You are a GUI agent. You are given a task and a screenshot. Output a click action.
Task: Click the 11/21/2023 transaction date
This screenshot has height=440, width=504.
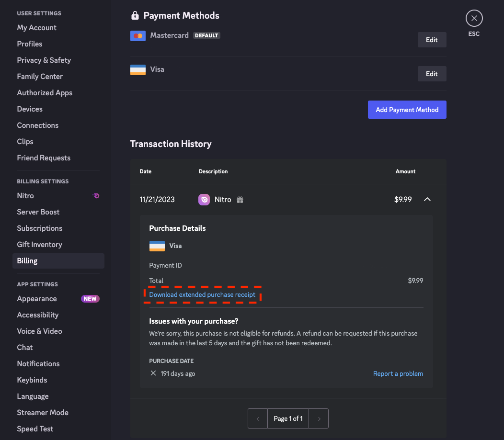click(157, 200)
